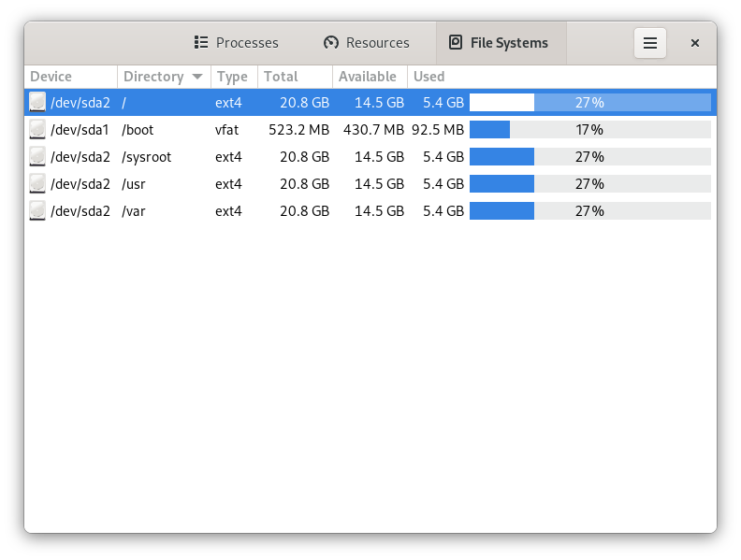Screen dimensions: 741x560
Task: Select the File Systems tab
Action: [499, 43]
